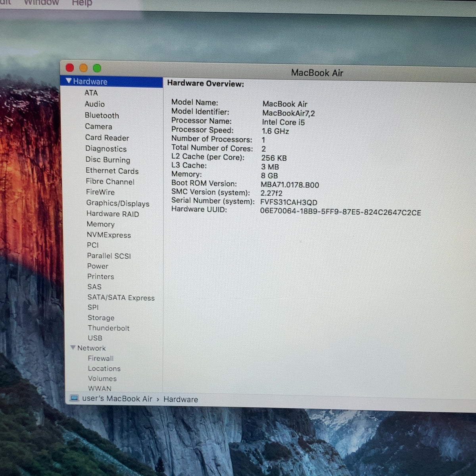Screen dimensions: 476x476
Task: Click the Hardware Overview heading
Action: point(205,83)
